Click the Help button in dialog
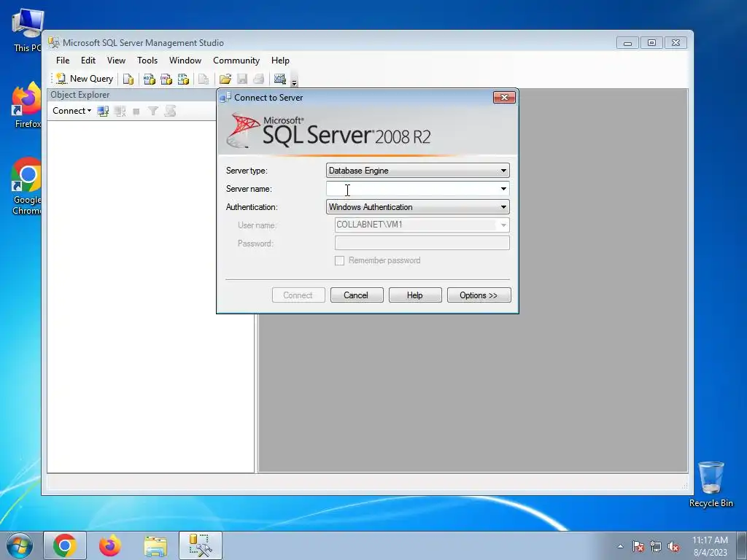747x560 pixels. pos(415,295)
